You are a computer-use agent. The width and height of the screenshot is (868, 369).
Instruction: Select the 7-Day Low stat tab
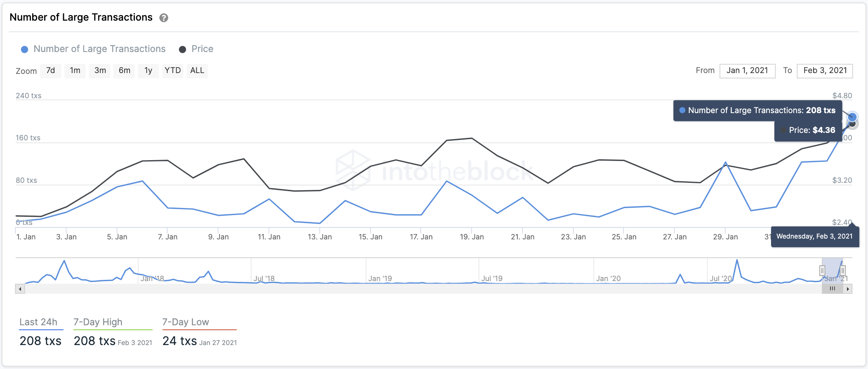click(x=186, y=322)
